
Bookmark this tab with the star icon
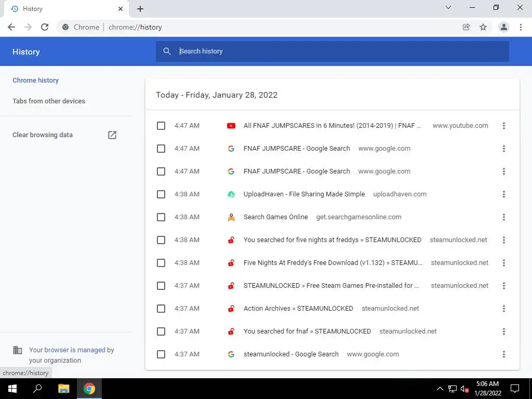point(483,27)
